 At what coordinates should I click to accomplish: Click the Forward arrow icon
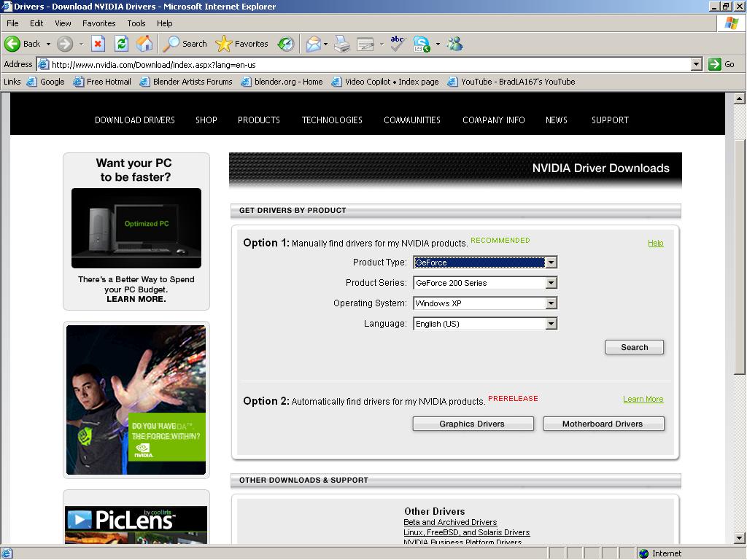click(x=65, y=44)
